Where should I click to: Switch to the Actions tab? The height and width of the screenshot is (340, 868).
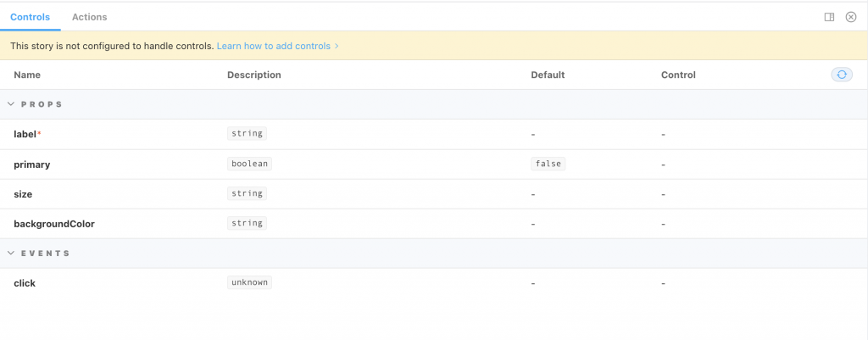(89, 17)
